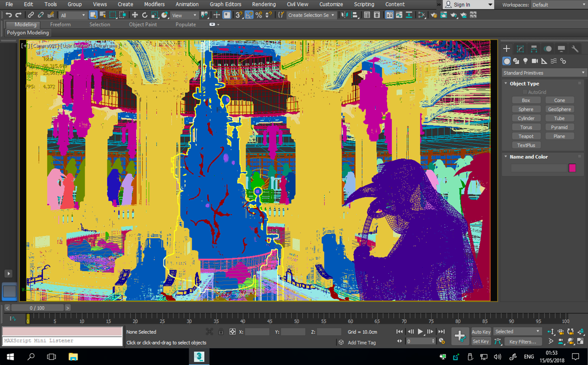Click the Hierarchy panel icon
The width and height of the screenshot is (588, 365).
click(534, 49)
